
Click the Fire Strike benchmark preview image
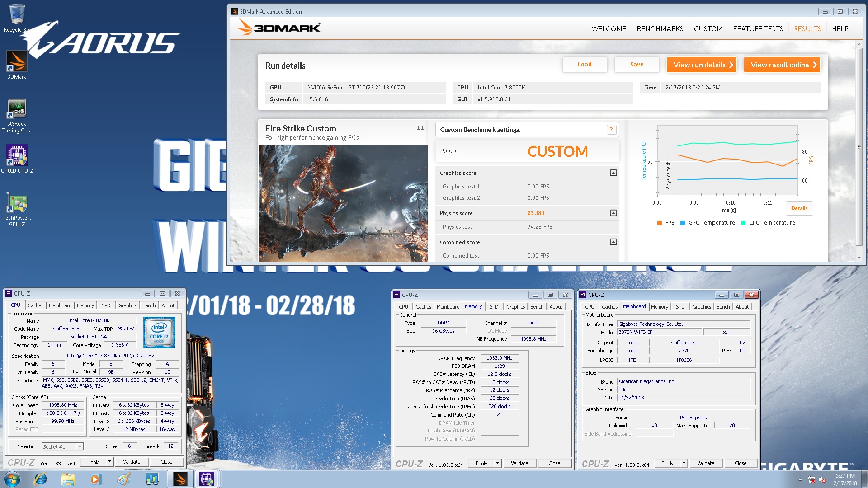tap(343, 203)
